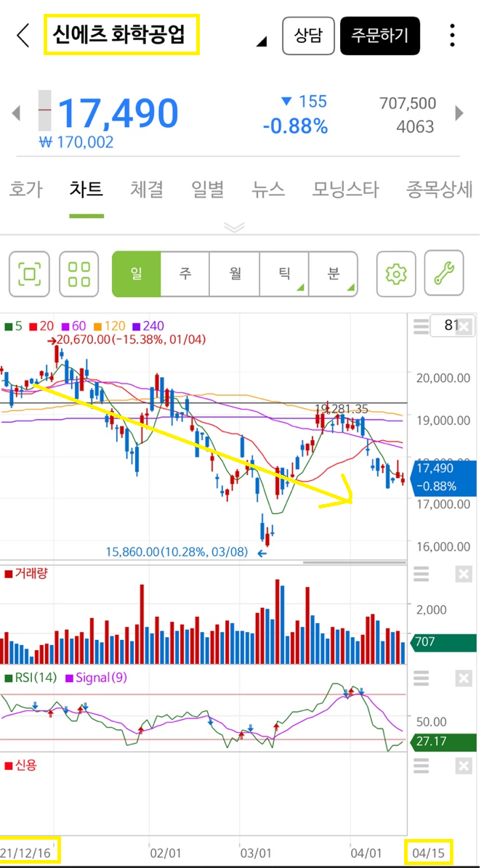The image size is (484, 868).
Task: Open price chart panel hamburger menu
Action: [422, 327]
